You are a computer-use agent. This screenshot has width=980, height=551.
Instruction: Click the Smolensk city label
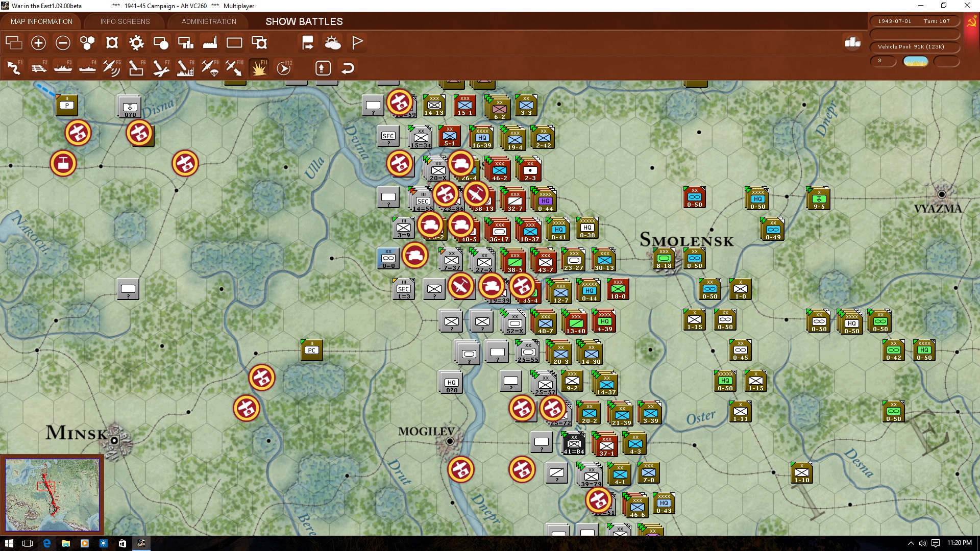687,240
